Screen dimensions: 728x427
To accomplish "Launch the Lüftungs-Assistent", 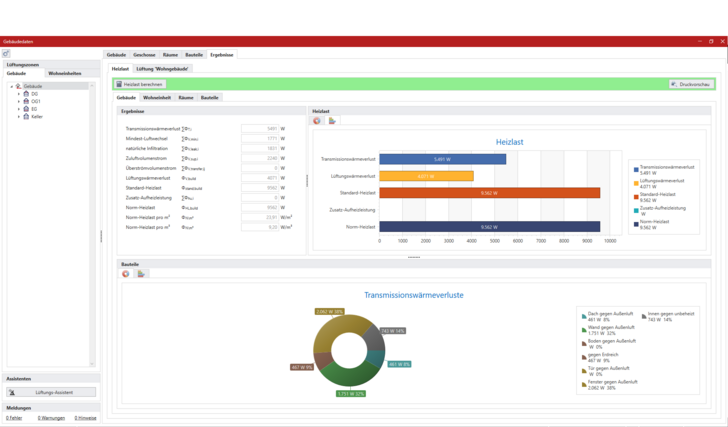I will [x=51, y=393].
